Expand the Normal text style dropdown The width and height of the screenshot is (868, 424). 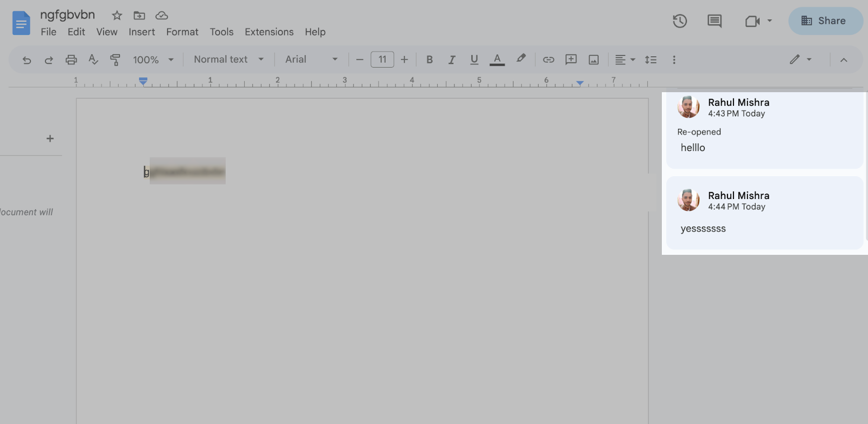pyautogui.click(x=228, y=60)
